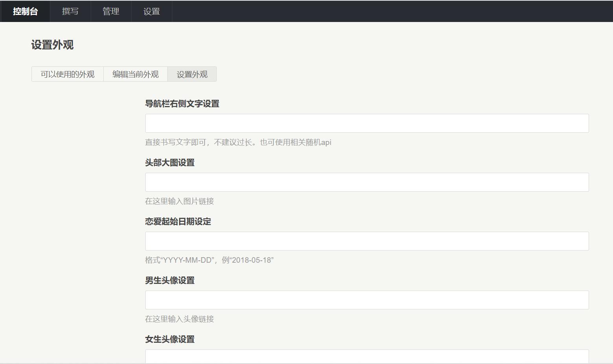613x364 pixels.
Task: Click the 导航栏右侧文字设置 label
Action: click(x=182, y=104)
